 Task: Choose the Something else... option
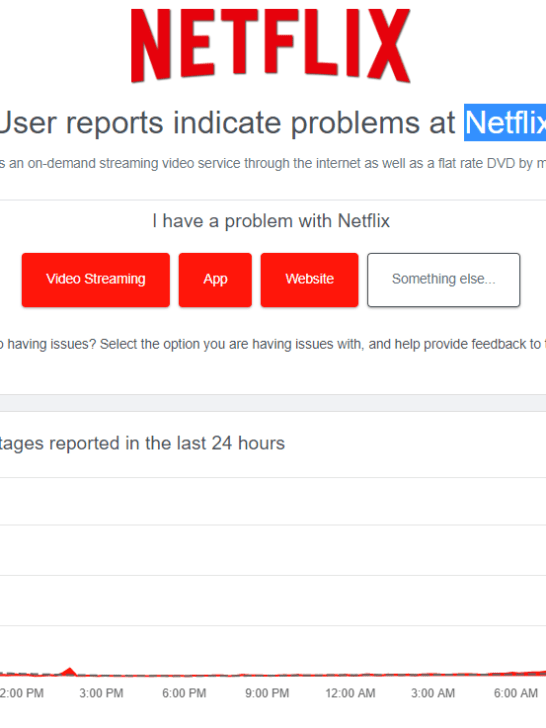tap(443, 280)
